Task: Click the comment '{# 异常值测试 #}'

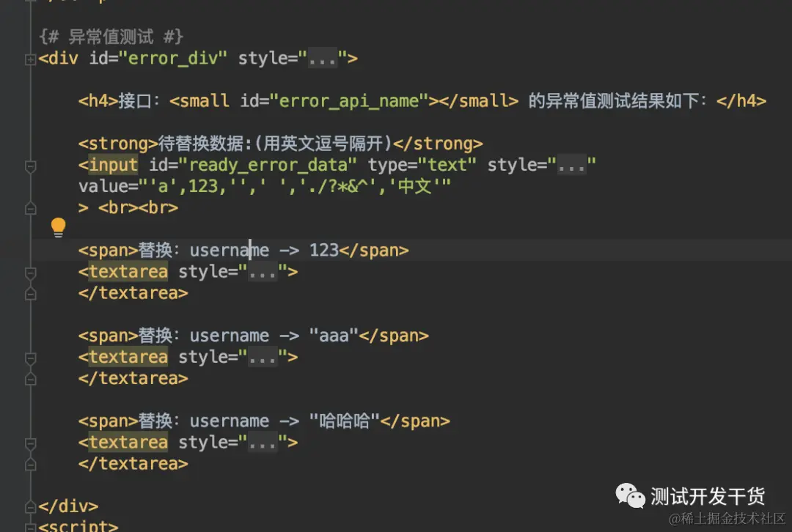Action: point(111,37)
